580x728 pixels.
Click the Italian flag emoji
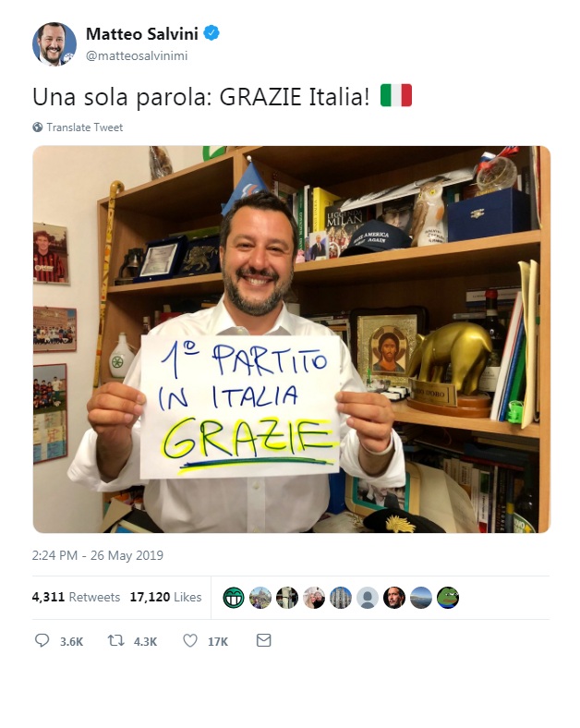396,96
